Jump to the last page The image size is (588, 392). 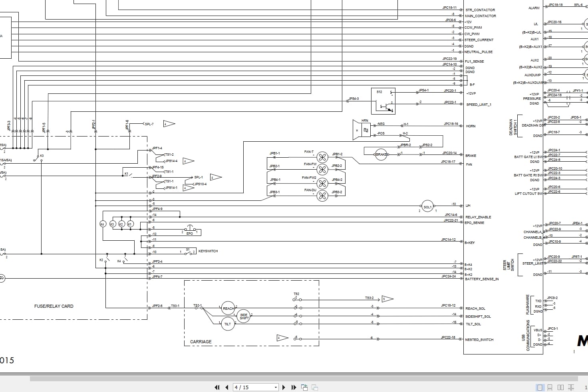(294, 387)
